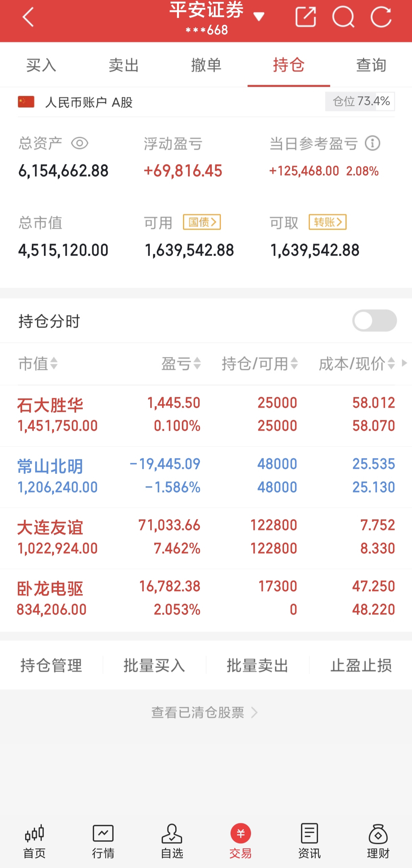Open 行情 market icon in bottom bar

coord(103,841)
